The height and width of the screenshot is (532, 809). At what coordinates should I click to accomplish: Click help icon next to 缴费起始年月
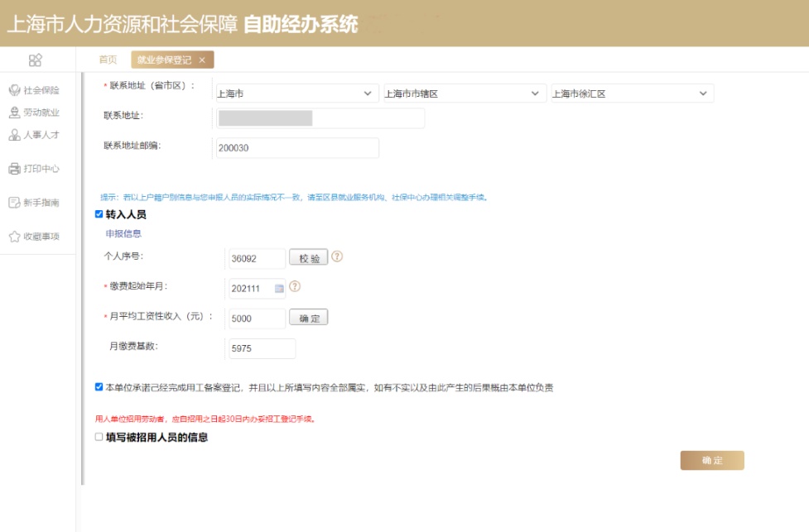[x=295, y=287]
